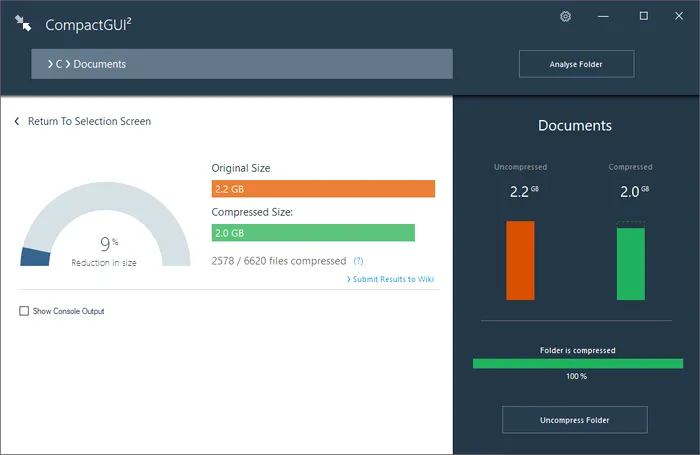Click the orange Uncompressed column in chart
Image resolution: width=700 pixels, height=455 pixels.
pyautogui.click(x=520, y=260)
